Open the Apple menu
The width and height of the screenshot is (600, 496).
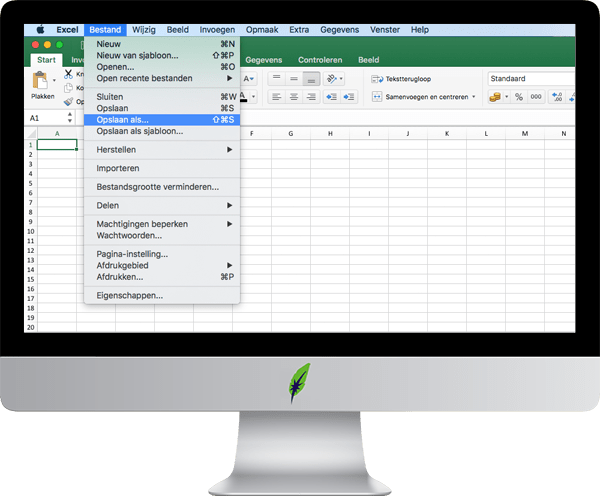[40, 29]
